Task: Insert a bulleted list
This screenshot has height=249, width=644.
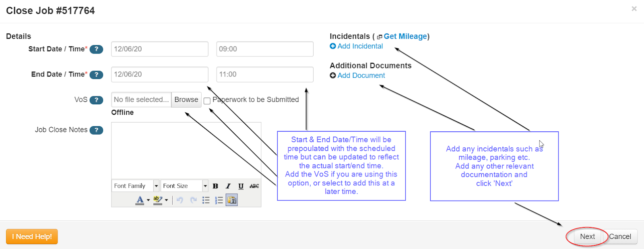Action: tap(206, 200)
